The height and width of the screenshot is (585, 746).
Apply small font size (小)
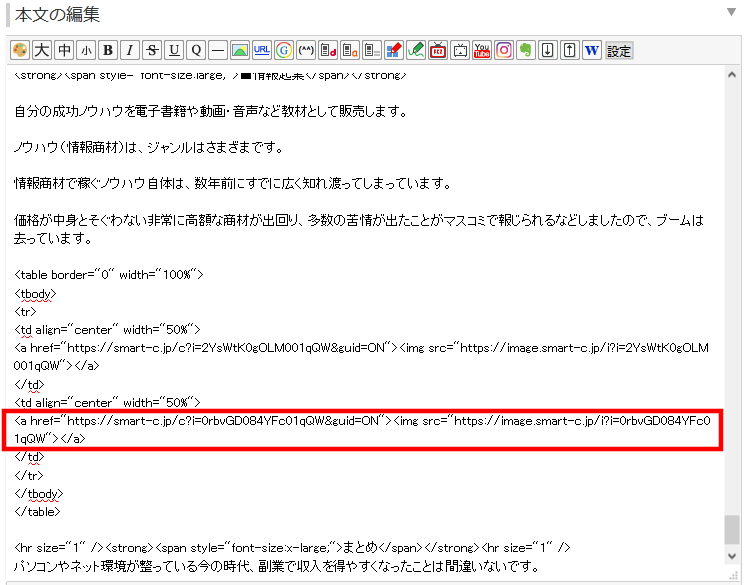coord(86,50)
